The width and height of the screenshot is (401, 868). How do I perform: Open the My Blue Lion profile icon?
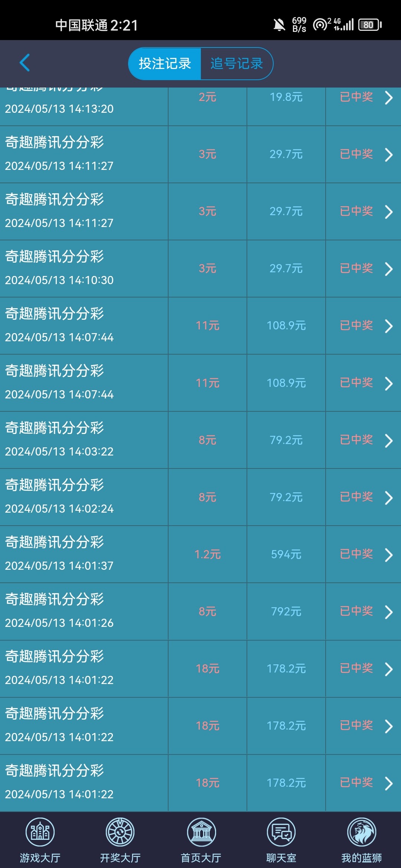coord(361,832)
